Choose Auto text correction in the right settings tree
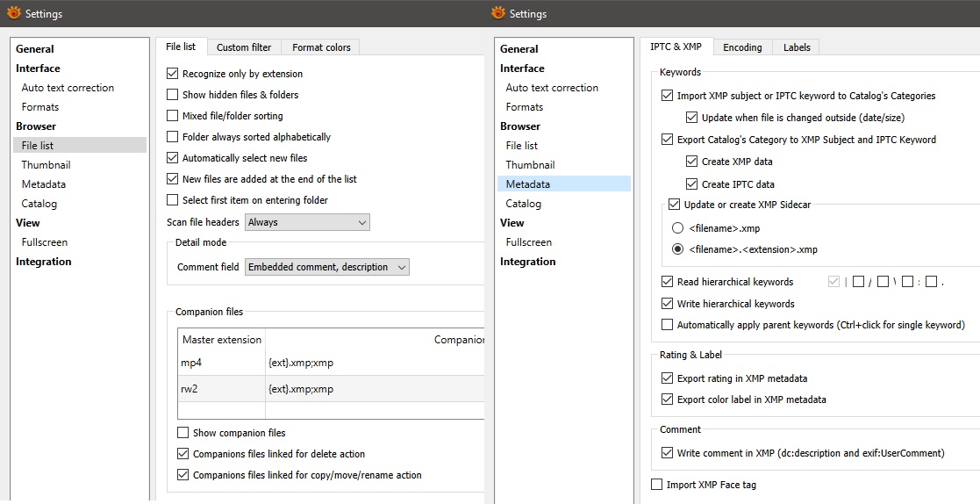This screenshot has height=504, width=980. click(x=552, y=88)
